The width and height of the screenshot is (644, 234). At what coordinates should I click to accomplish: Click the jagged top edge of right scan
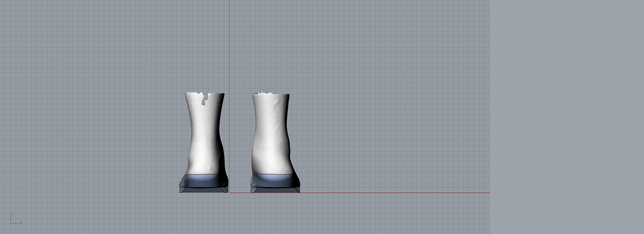[271, 94]
